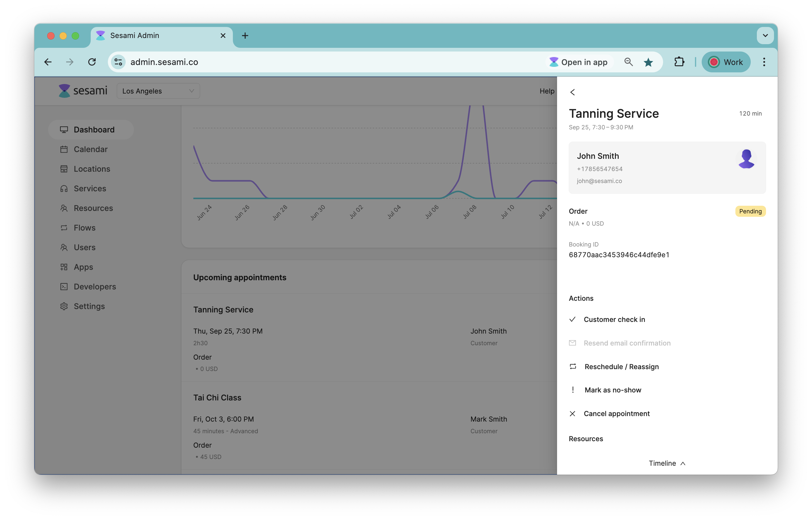Screen dimensions: 812x520
Task: Open a new browser tab
Action: click(x=245, y=36)
